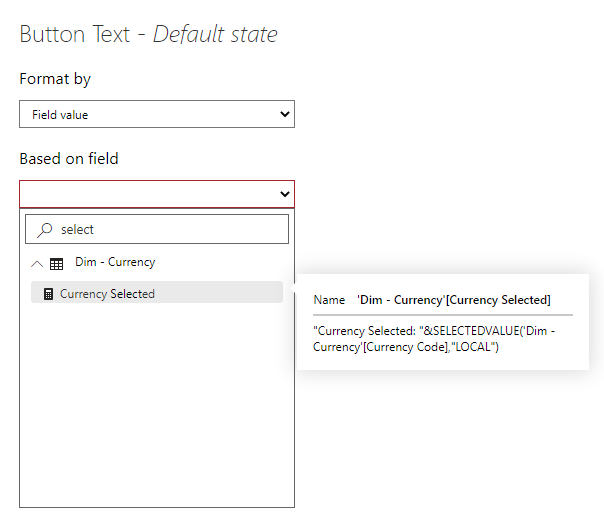The image size is (604, 526).
Task: Click the calculator icon for Currency Selected
Action: [49, 294]
